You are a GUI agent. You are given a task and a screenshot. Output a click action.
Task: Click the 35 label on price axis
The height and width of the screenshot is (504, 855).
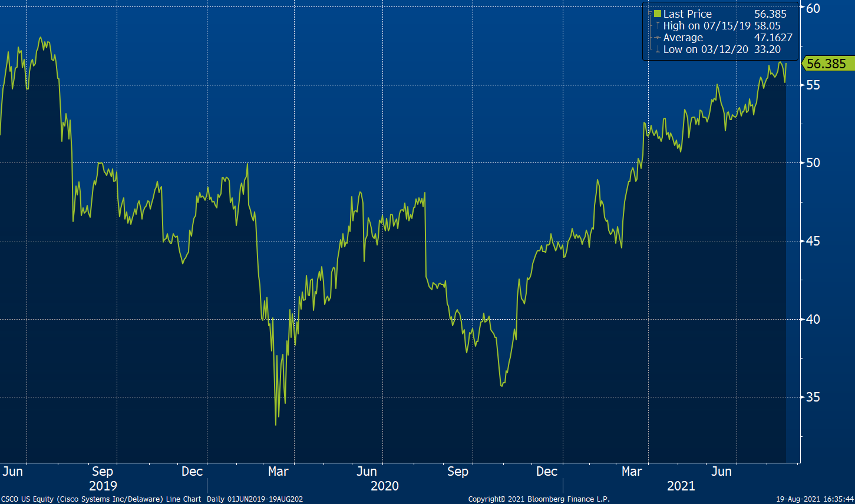(814, 397)
